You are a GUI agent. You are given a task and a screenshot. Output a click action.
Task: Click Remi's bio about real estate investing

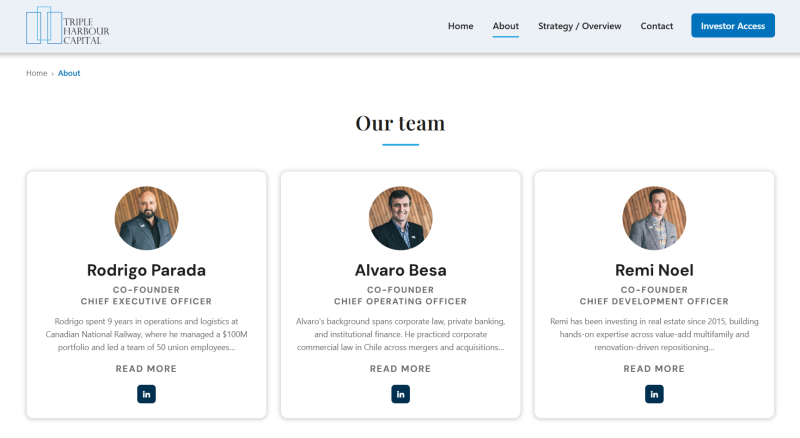(654, 334)
